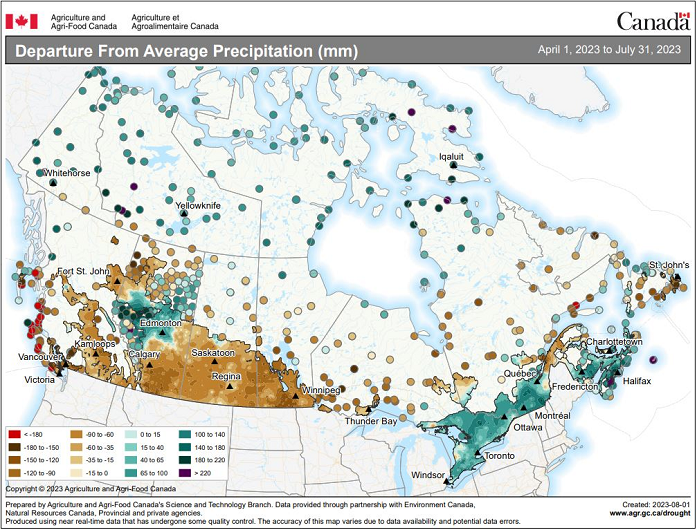This screenshot has width=697, height=530.
Task: Click the Canadian flag icon in header
Action: (22, 20)
